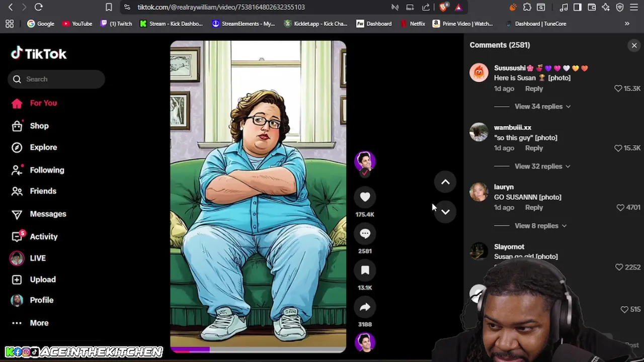The width and height of the screenshot is (644, 362).
Task: Open Sususushi's profile avatar
Action: (478, 72)
